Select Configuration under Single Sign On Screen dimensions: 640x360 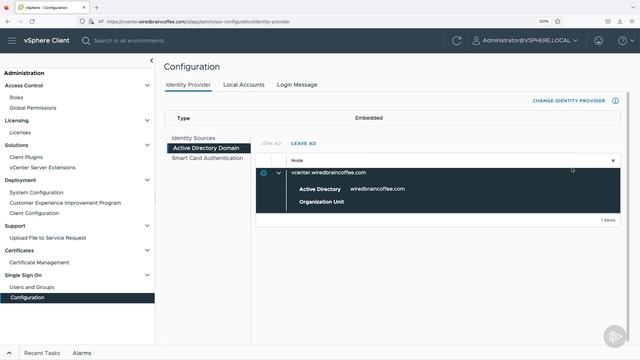78,298
